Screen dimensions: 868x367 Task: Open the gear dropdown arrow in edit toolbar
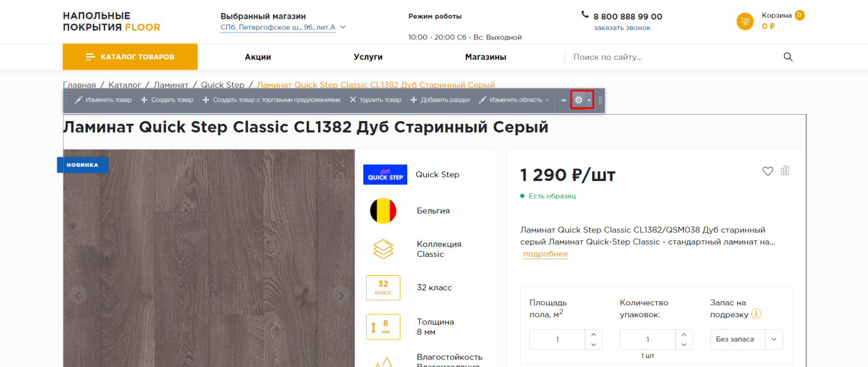(x=589, y=100)
